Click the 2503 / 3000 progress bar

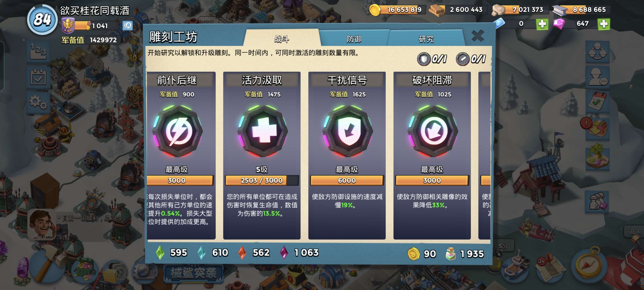tap(262, 180)
